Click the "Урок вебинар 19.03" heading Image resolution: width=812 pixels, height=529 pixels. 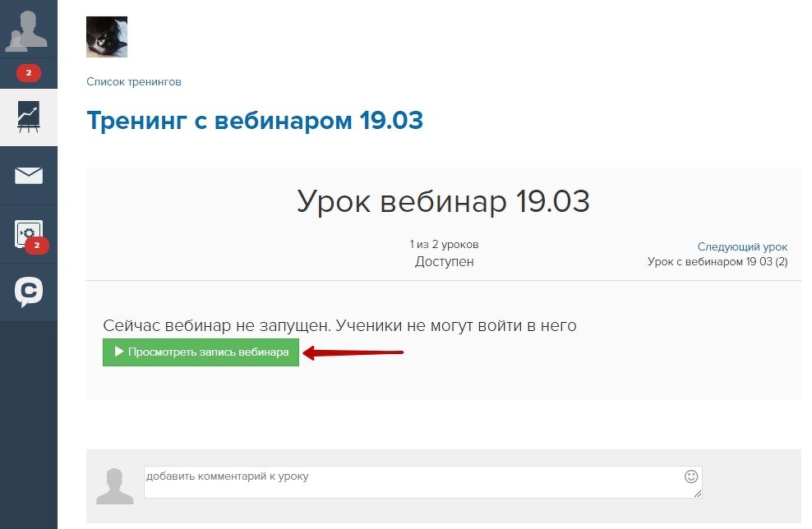[x=443, y=201]
